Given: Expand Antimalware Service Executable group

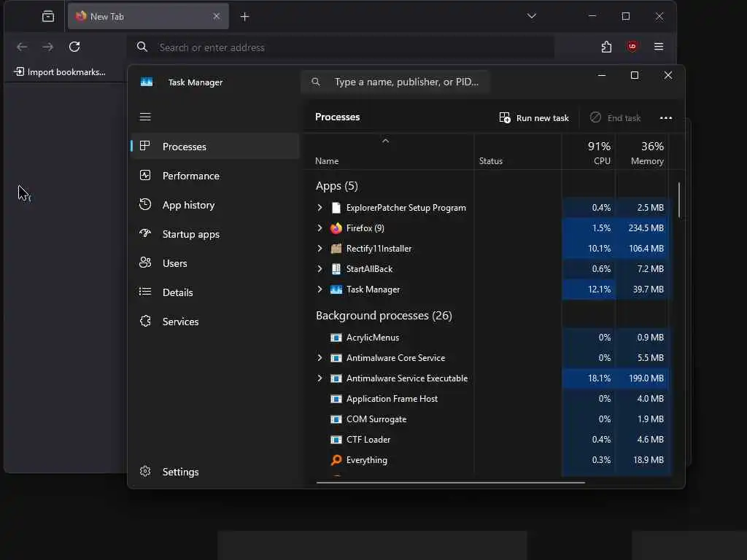Looking at the screenshot, I should (320, 378).
